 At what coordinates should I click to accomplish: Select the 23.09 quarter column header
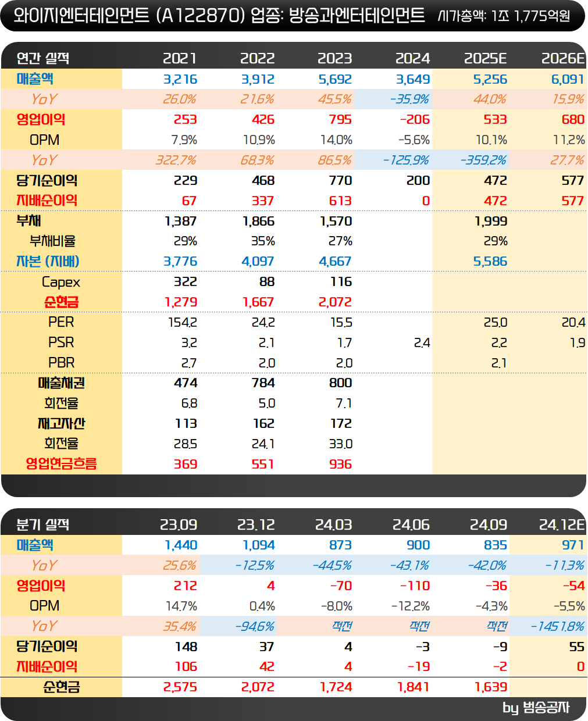(x=179, y=524)
